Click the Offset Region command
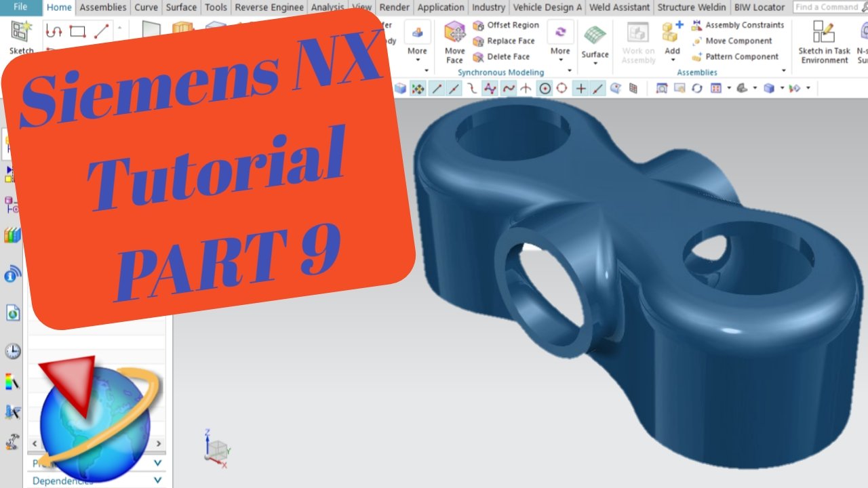The width and height of the screenshot is (868, 488). [506, 25]
